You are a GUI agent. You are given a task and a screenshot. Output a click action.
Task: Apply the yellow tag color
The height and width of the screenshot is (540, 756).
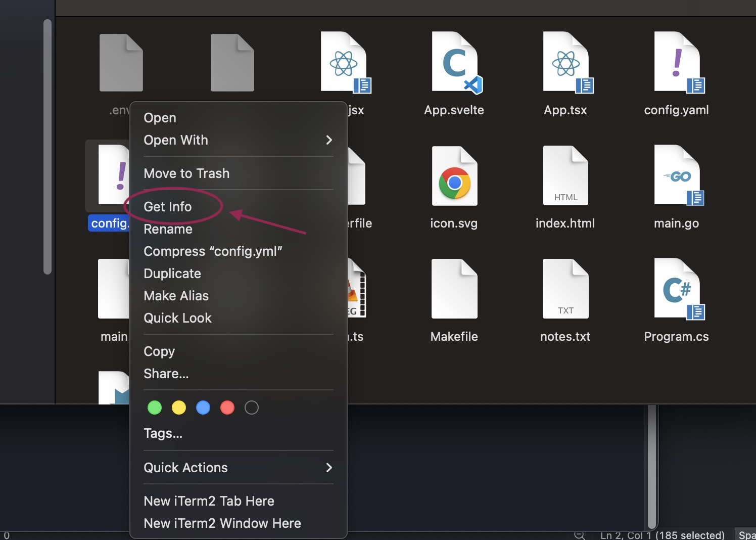tap(179, 408)
